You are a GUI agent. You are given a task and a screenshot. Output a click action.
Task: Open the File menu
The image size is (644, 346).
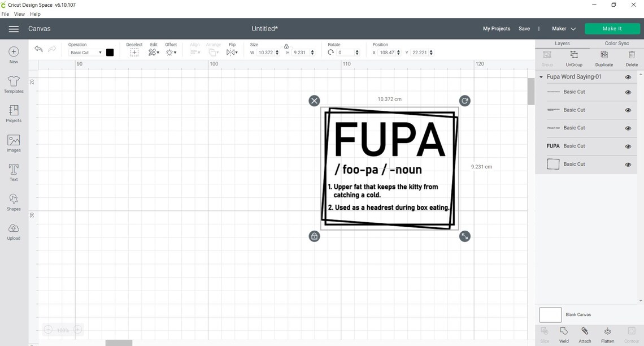pos(5,14)
